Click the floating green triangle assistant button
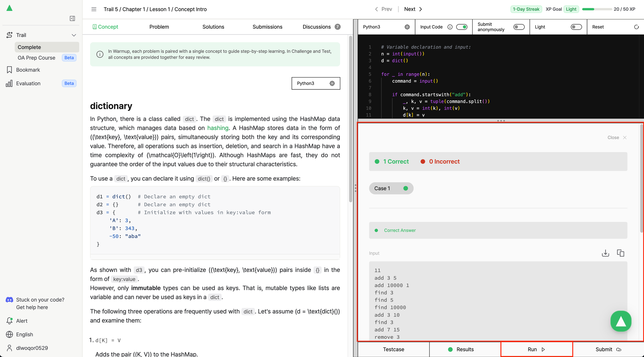Screen dimensions: 644x357 click(621, 321)
